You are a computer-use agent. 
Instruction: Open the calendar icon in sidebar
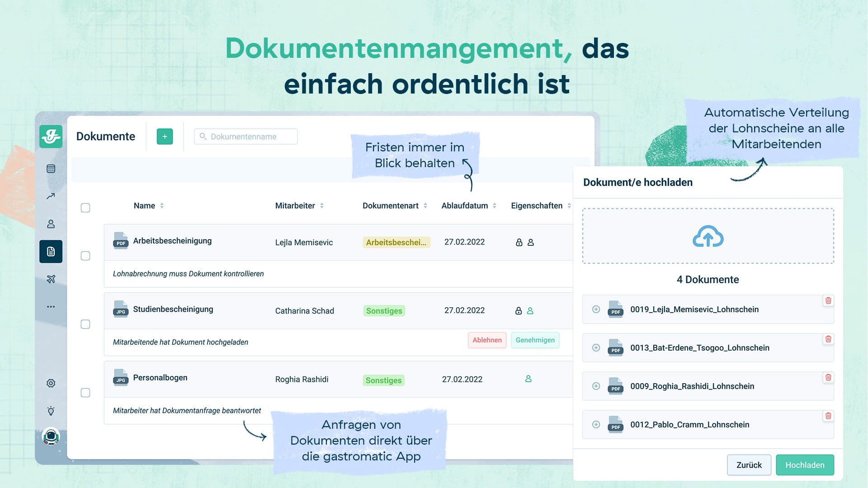tap(51, 169)
